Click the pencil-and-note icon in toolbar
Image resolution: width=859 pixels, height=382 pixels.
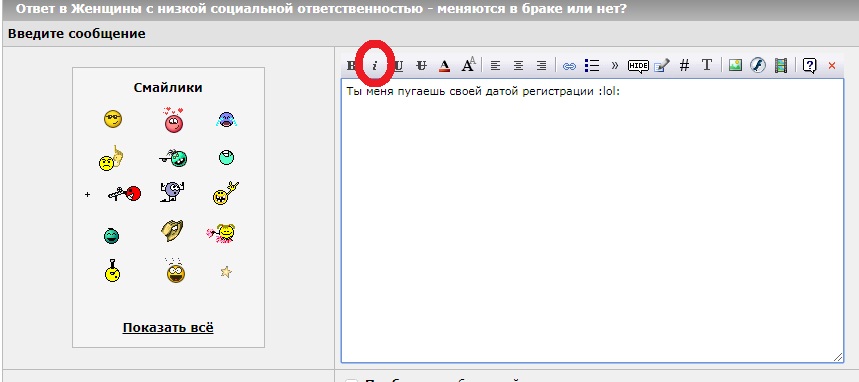(x=662, y=66)
